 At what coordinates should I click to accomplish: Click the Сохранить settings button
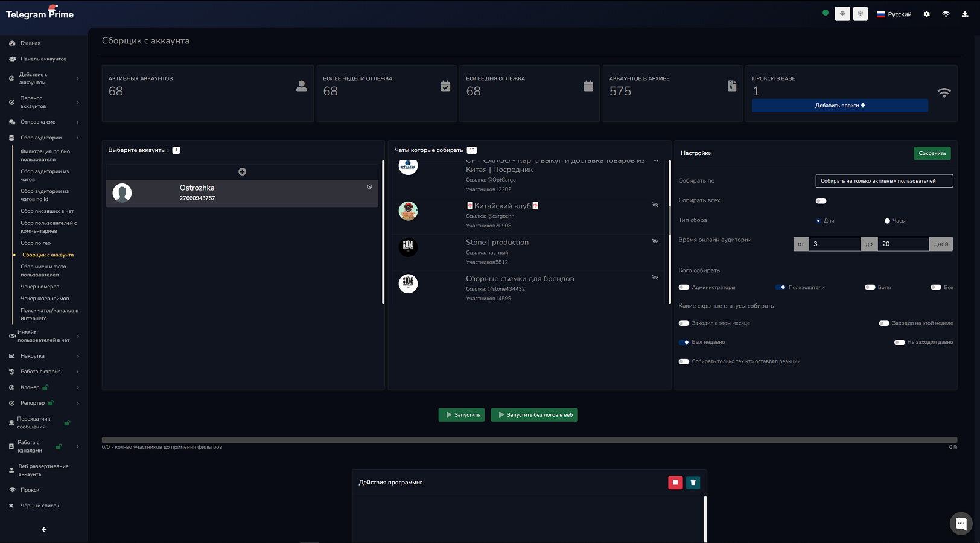pos(932,154)
